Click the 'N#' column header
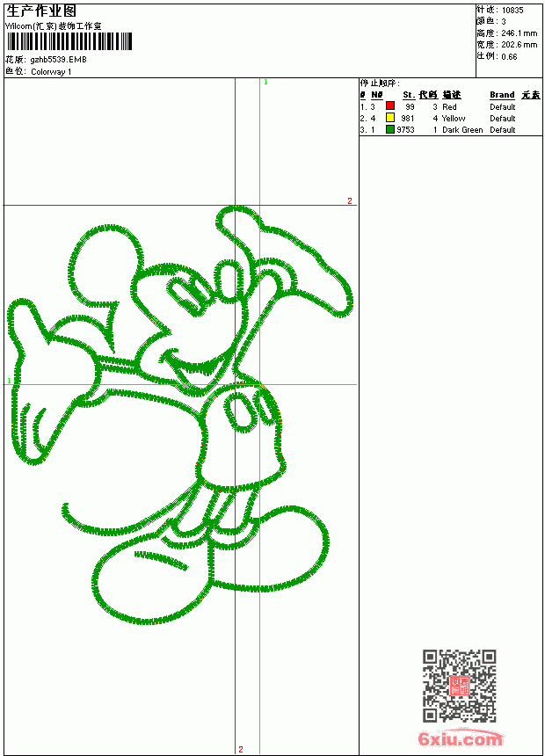The image size is (545, 756). click(x=377, y=95)
